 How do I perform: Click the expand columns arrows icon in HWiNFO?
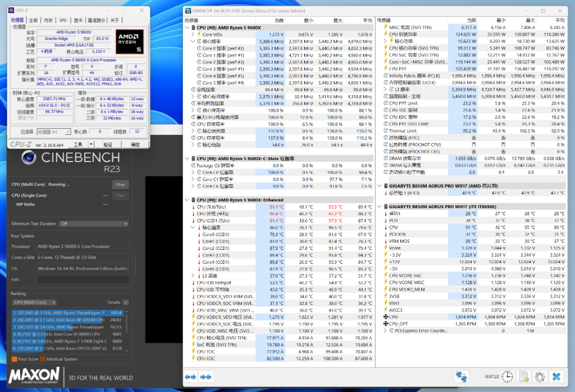(191, 377)
